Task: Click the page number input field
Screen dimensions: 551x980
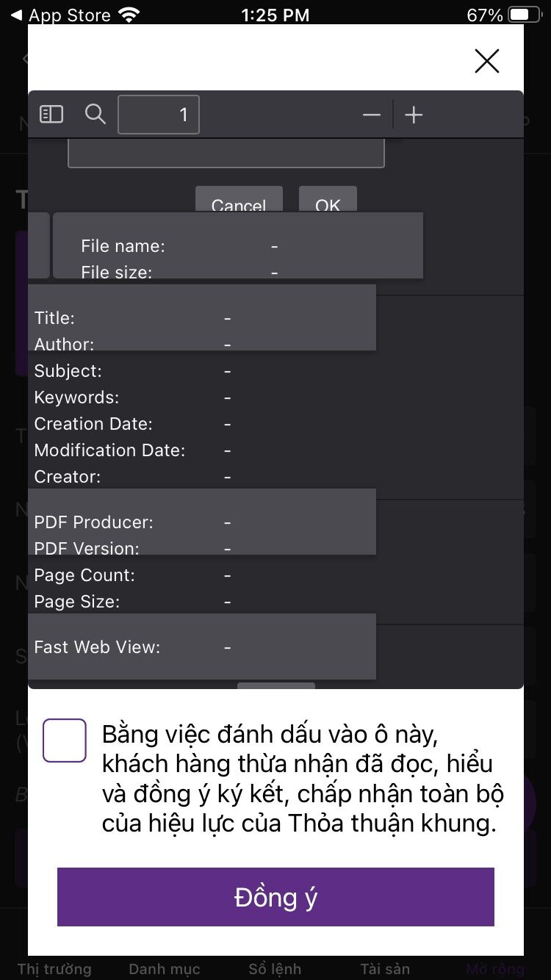Action: 159,115
